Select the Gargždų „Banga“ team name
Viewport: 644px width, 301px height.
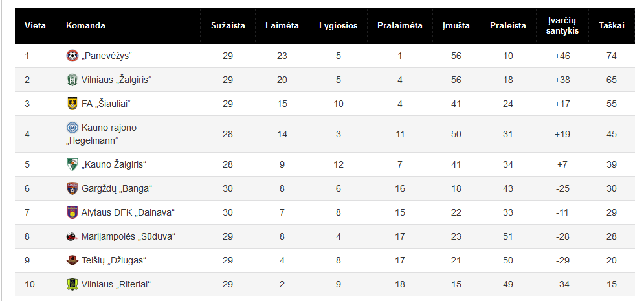coord(117,188)
